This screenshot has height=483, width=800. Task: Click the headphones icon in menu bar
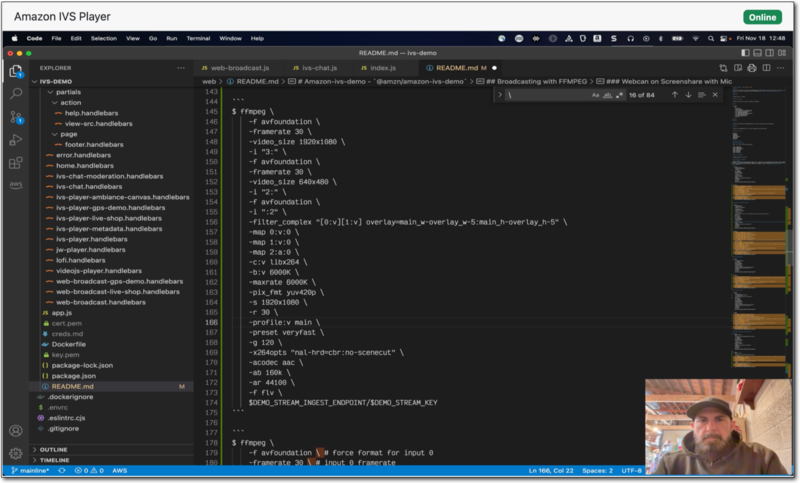[x=631, y=38]
